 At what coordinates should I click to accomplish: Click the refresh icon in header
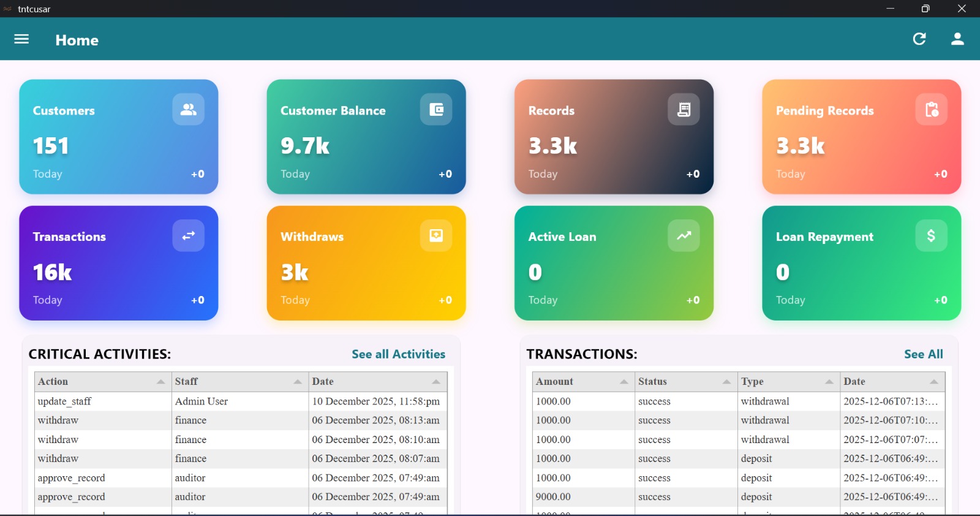(919, 39)
